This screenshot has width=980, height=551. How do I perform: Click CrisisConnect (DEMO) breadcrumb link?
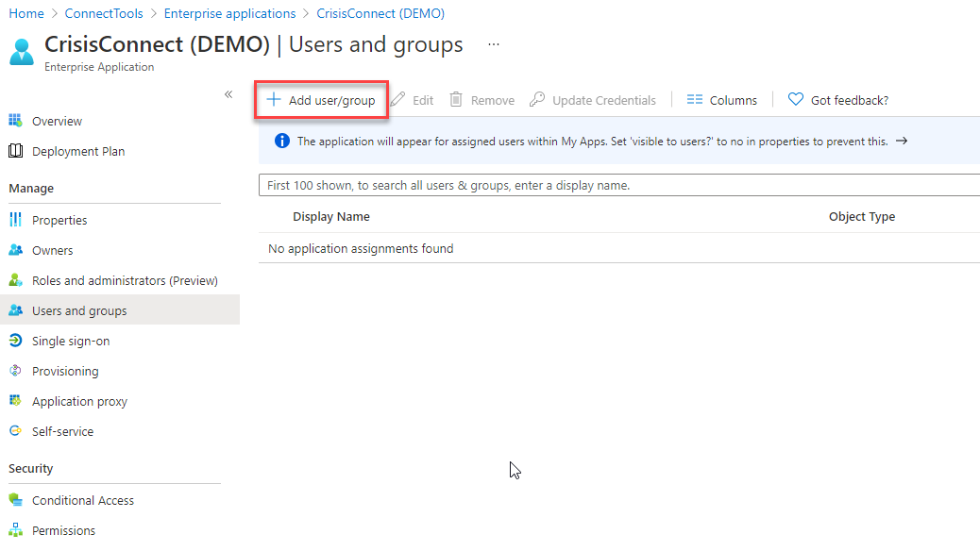click(x=380, y=13)
